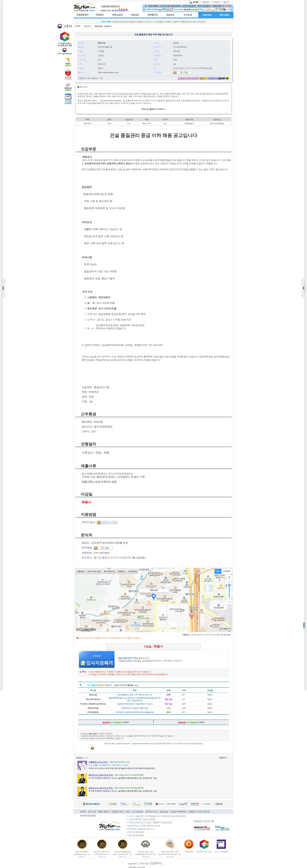Expand the left edge arrow panel
Screen dimensions: 307x868
[3, 288]
